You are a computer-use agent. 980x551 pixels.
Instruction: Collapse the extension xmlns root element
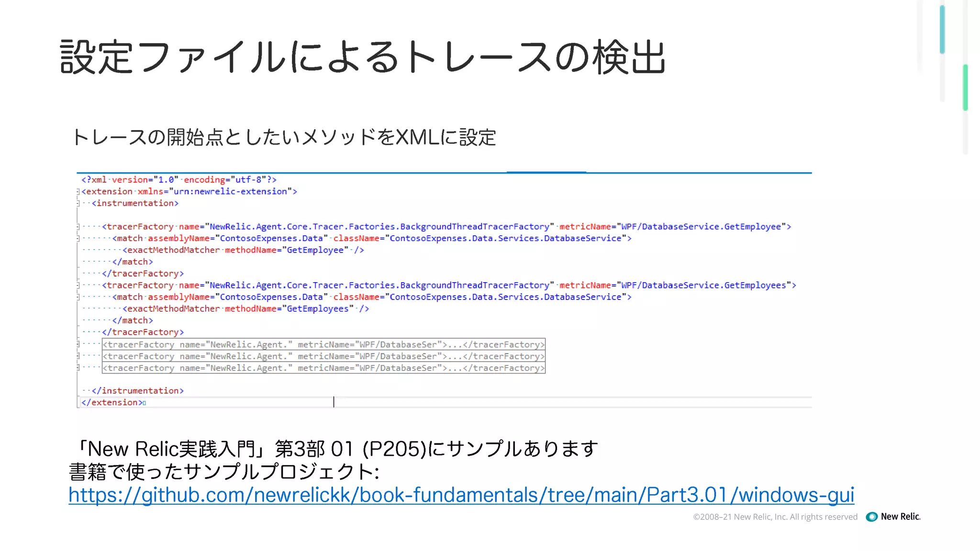(78, 192)
